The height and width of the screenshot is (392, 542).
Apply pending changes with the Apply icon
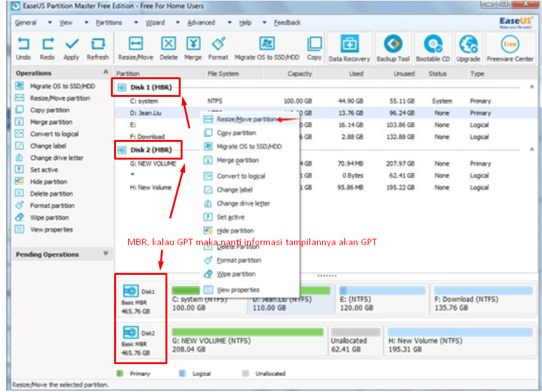click(x=72, y=48)
